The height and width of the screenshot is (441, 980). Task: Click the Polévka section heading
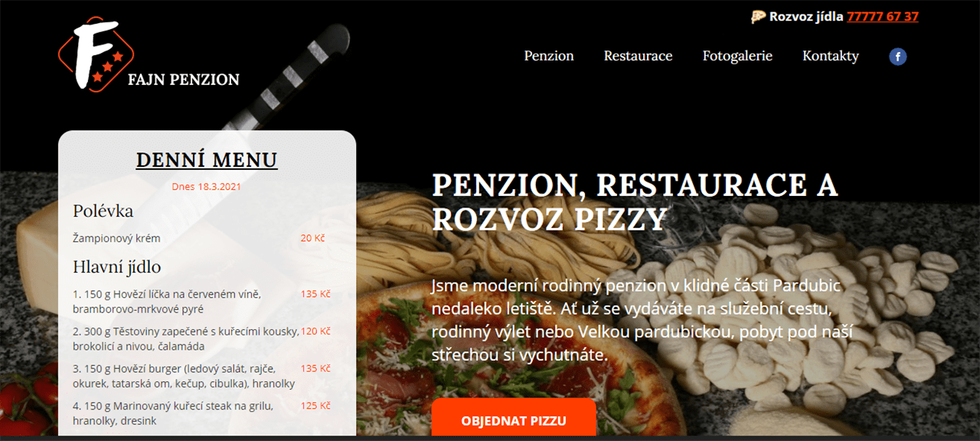103,211
